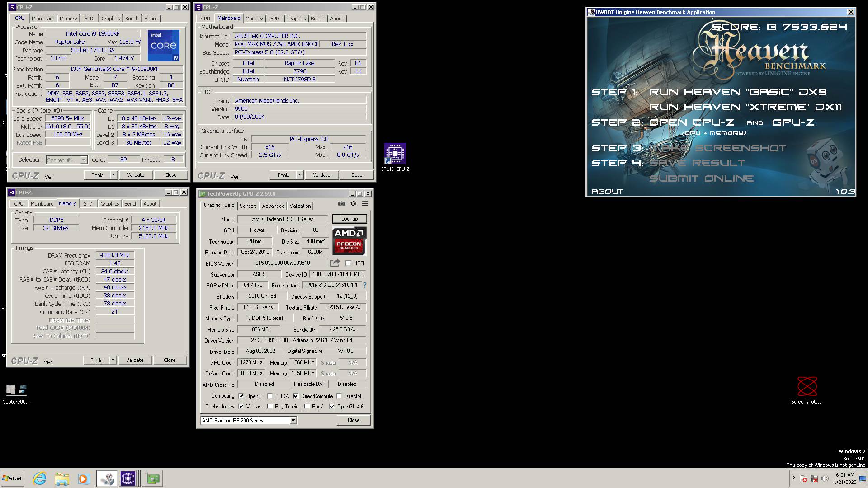
Task: Click the Core Speed value 6098.54 MHz
Action: [x=68, y=118]
